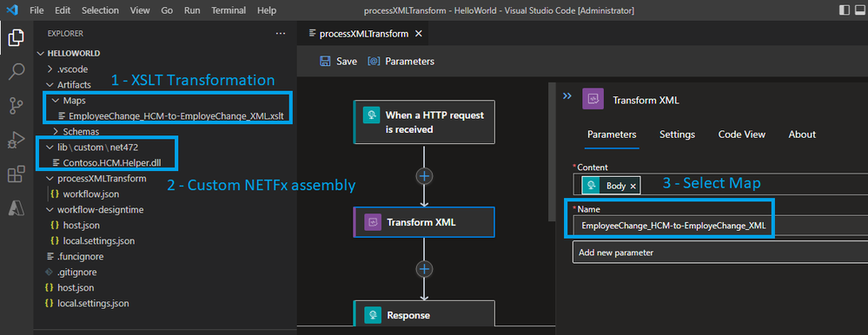Open host.json under workflow-designtime

tap(82, 226)
